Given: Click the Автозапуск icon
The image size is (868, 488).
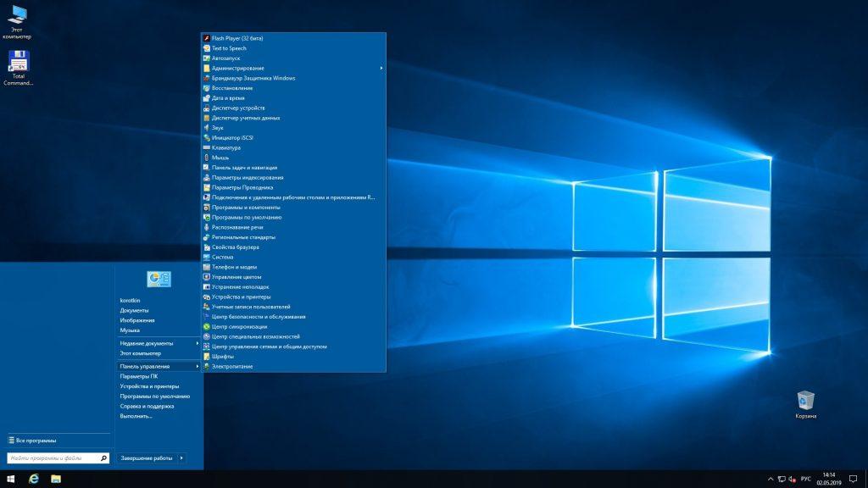Looking at the screenshot, I should pyautogui.click(x=207, y=58).
